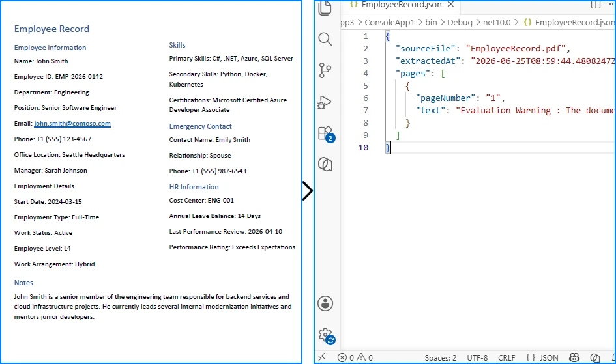Click the Emergency Contact heading
Screen dimensions: 616x364
pos(200,126)
